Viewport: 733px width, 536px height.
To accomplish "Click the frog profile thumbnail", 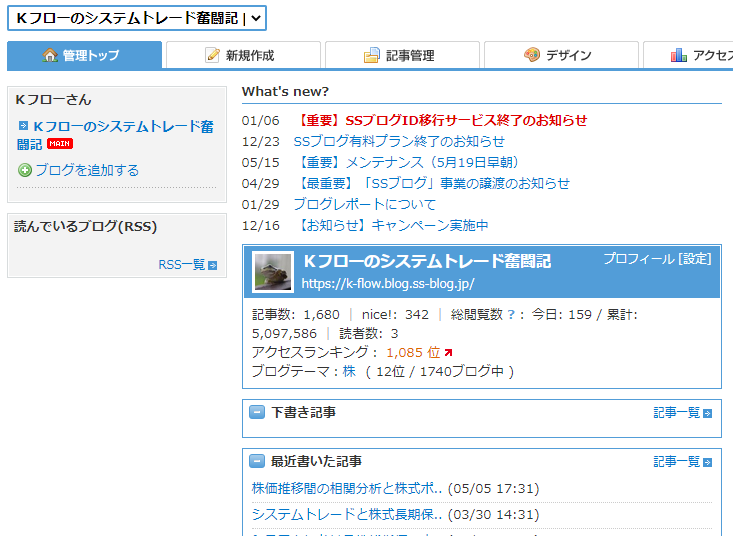I will coord(273,272).
